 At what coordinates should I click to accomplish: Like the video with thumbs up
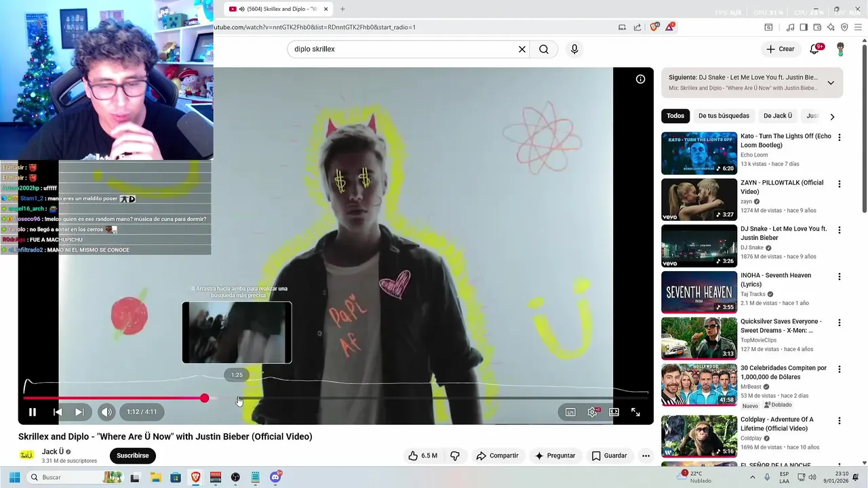[x=422, y=455]
